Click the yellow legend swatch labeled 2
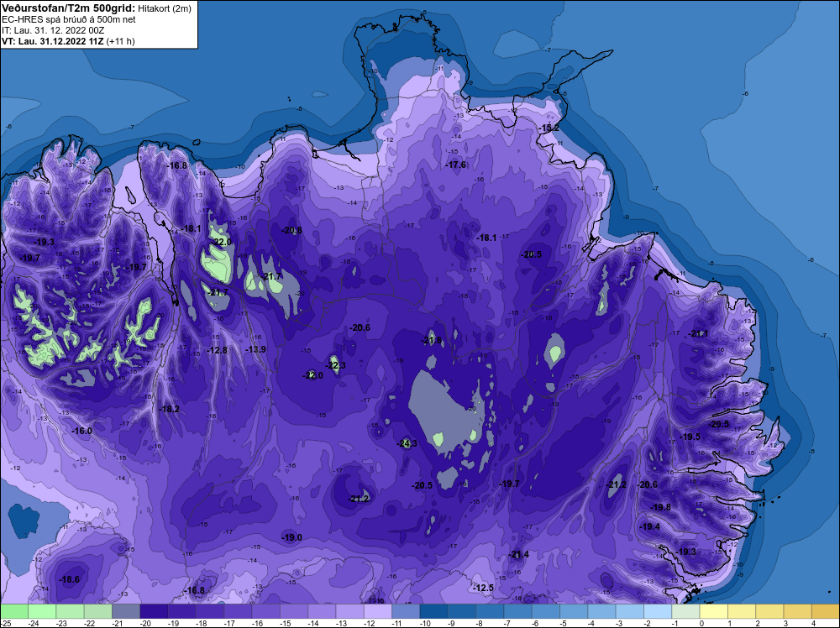The height and width of the screenshot is (628, 840). coord(769,611)
